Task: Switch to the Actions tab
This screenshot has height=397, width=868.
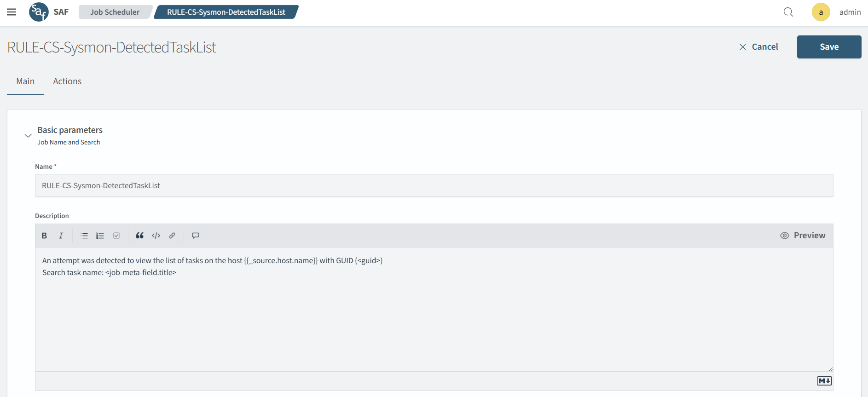Action: [67, 81]
